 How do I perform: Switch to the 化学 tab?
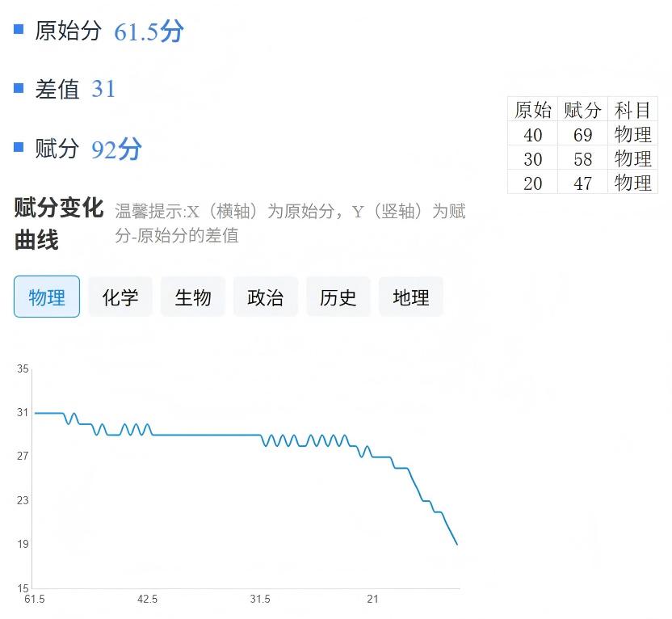[x=120, y=297]
